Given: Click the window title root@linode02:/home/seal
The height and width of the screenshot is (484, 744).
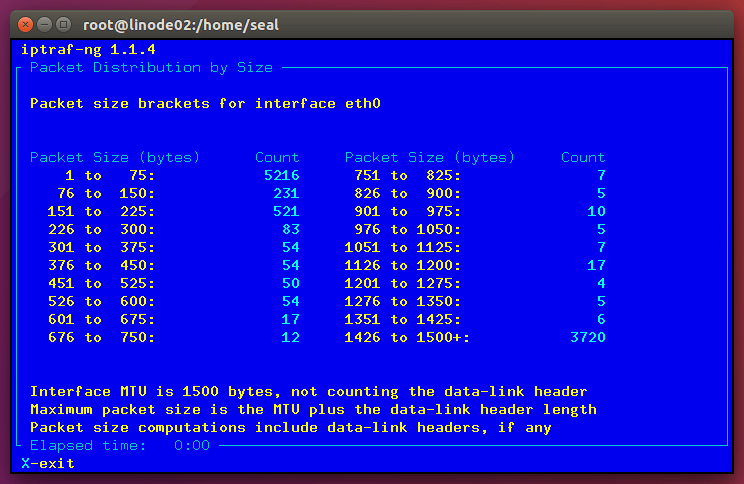Looking at the screenshot, I should point(181,25).
